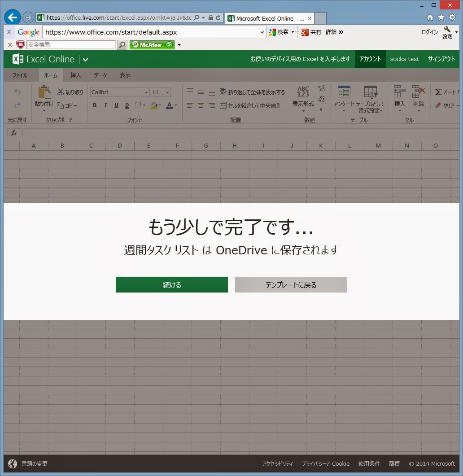Viewport: 463px width, 476px height.
Task: Click the Google toolbar address input field
Action: click(x=151, y=32)
